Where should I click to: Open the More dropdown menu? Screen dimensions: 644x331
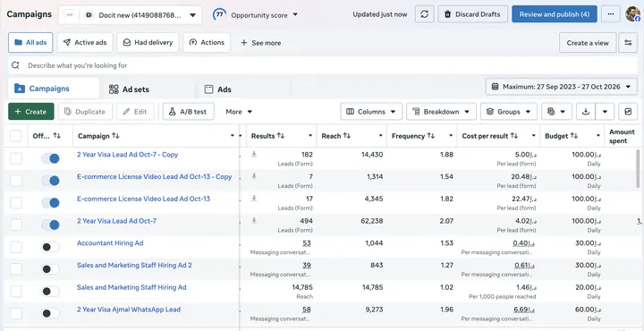tap(239, 112)
